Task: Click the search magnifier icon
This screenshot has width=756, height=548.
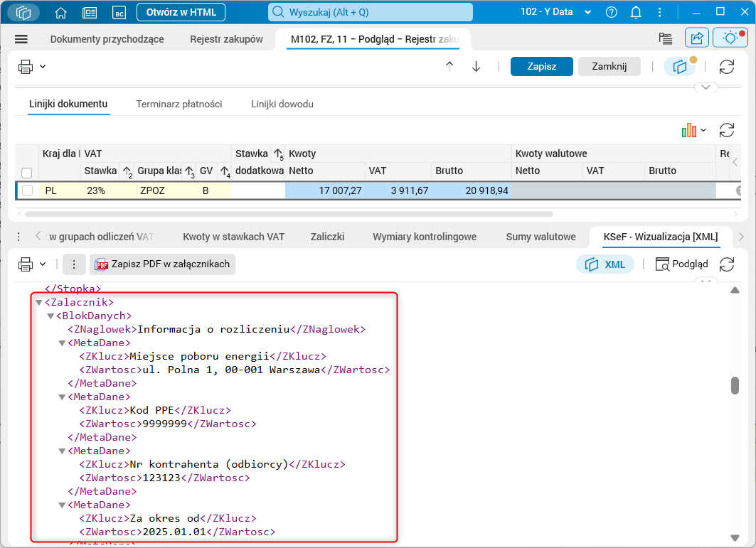Action: [278, 12]
